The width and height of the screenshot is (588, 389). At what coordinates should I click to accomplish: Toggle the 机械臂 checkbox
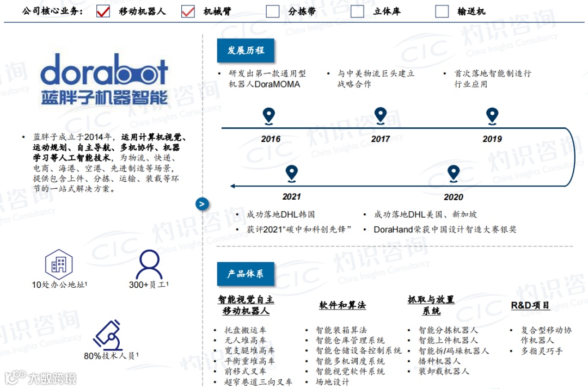(188, 11)
